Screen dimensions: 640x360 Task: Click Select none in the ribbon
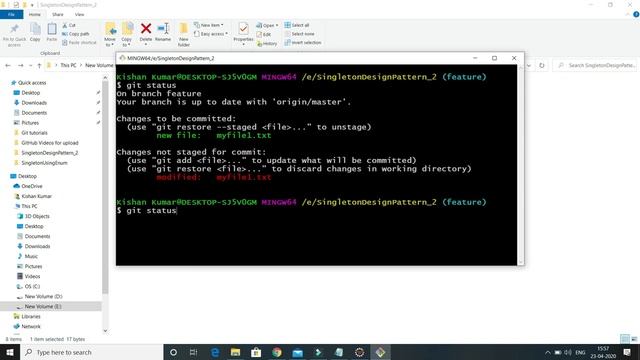pyautogui.click(x=299, y=34)
